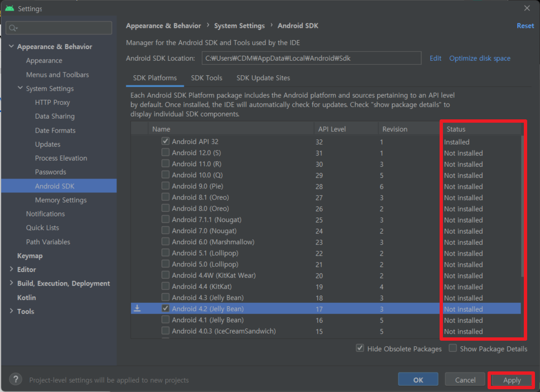Switch to the SDK Tools tab
This screenshot has width=540, height=392.
206,78
